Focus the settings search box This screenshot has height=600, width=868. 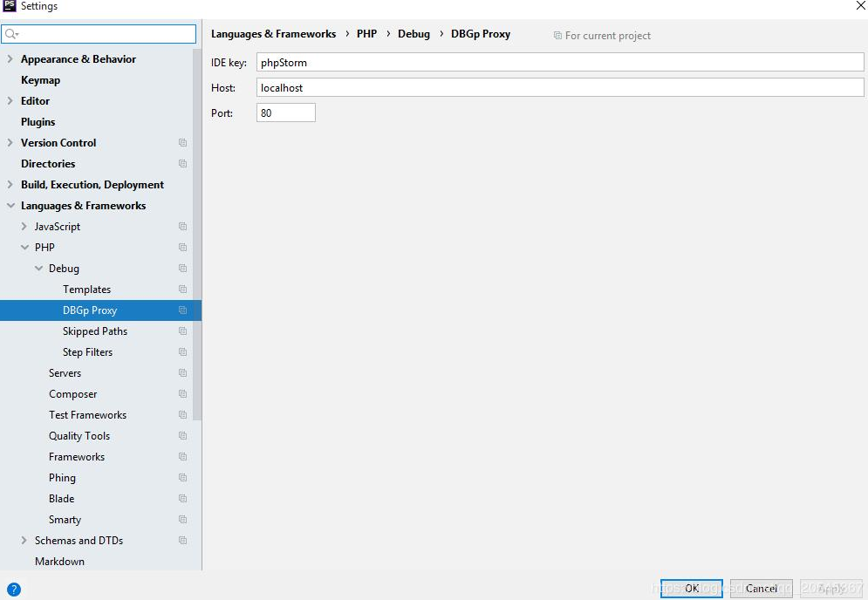(99, 34)
